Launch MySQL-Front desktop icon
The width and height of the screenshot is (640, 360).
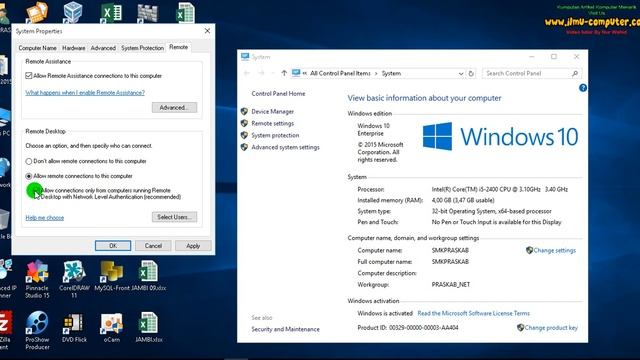click(x=111, y=276)
